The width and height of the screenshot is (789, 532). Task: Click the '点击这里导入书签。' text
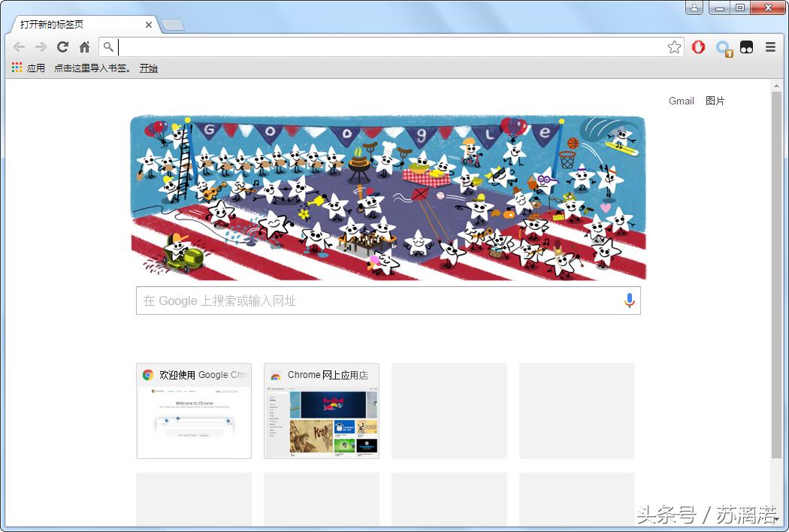[x=93, y=68]
